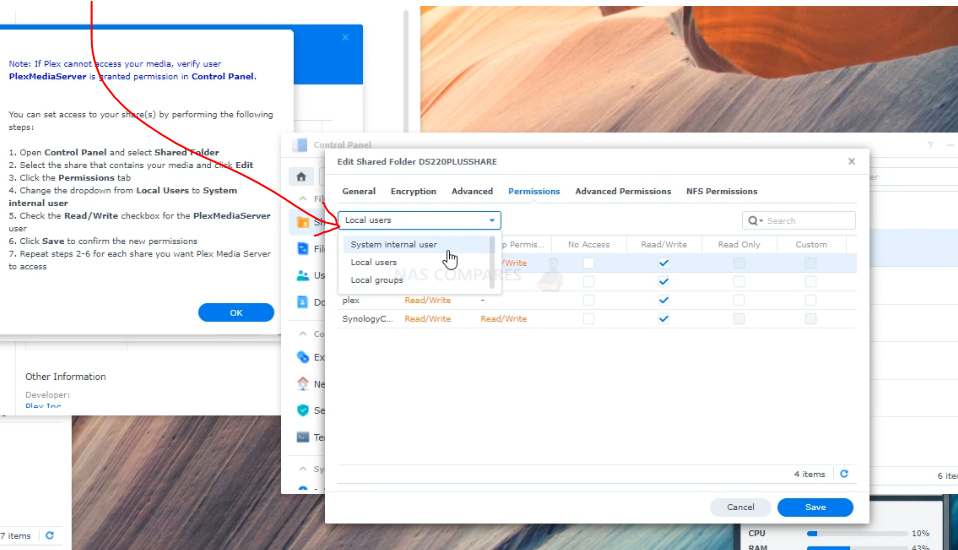
Task: Click the 'Developer:' label in Package Center
Action: click(48, 395)
